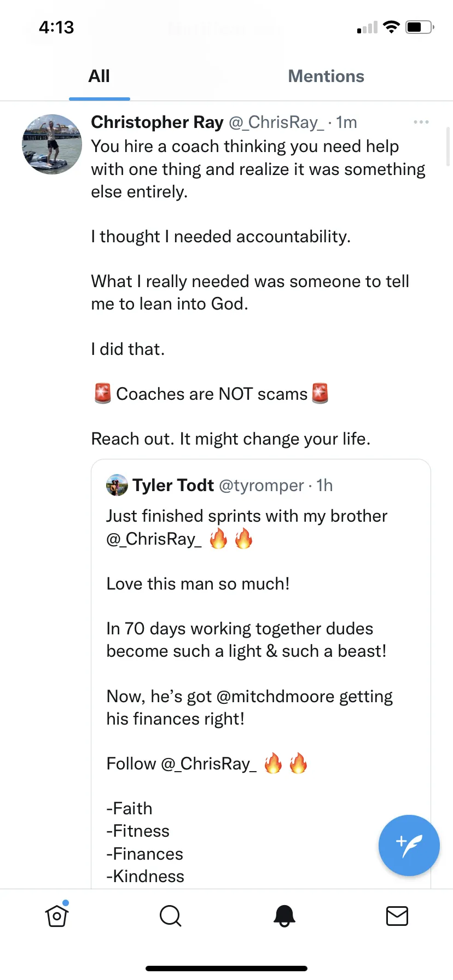This screenshot has height=980, width=453.
Task: Tap @_ChrisRay_ mention after 'my brother'
Action: point(154,539)
